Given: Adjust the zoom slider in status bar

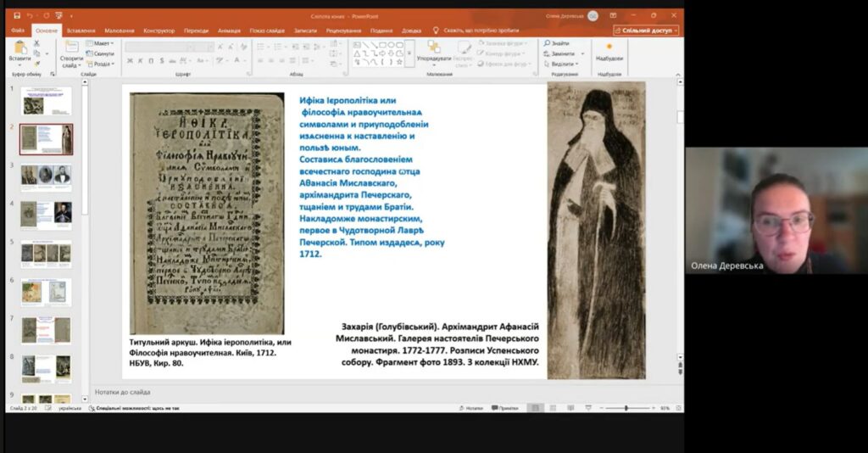Looking at the screenshot, I should (626, 408).
